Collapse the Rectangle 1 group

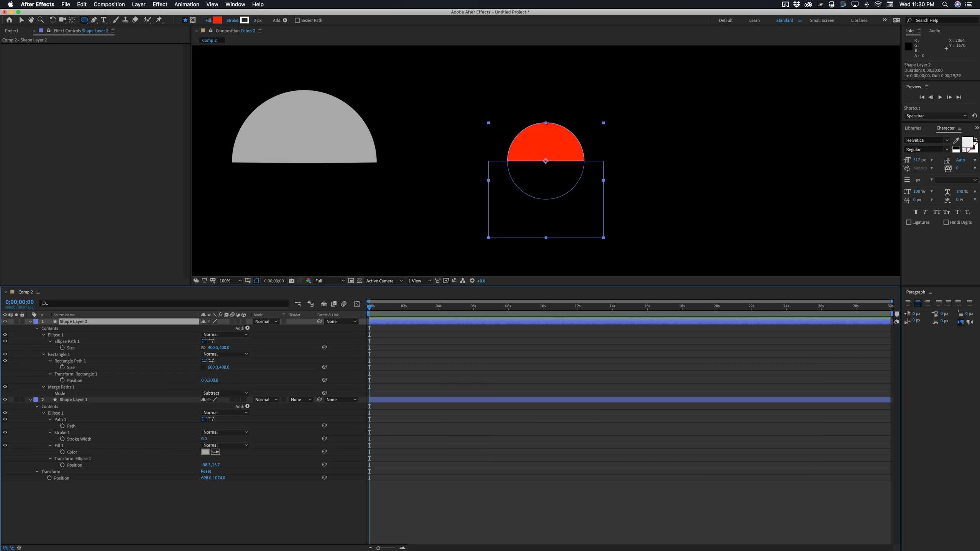44,354
